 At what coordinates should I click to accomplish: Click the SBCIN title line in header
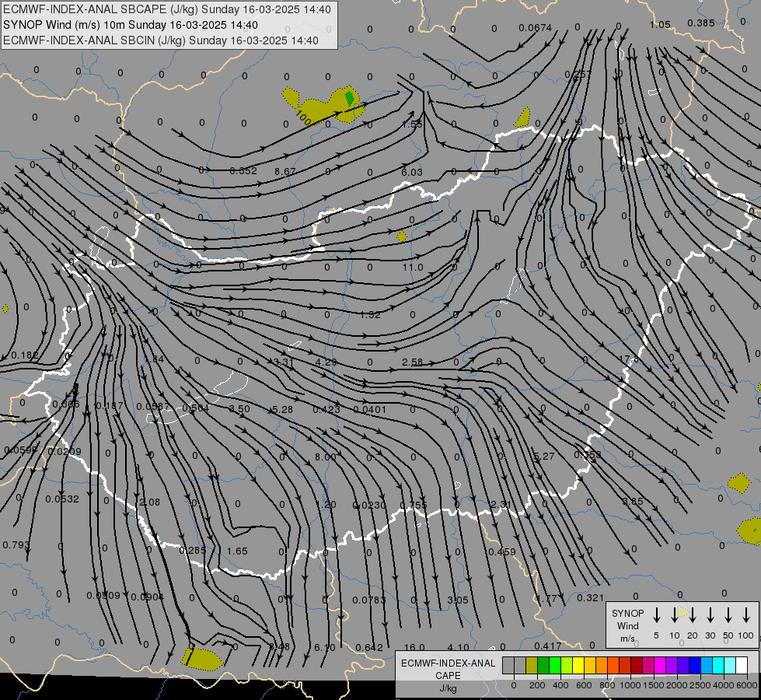point(161,40)
